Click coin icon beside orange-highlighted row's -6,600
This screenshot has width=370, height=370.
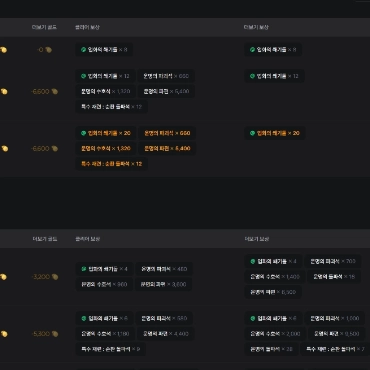[x=55, y=149]
